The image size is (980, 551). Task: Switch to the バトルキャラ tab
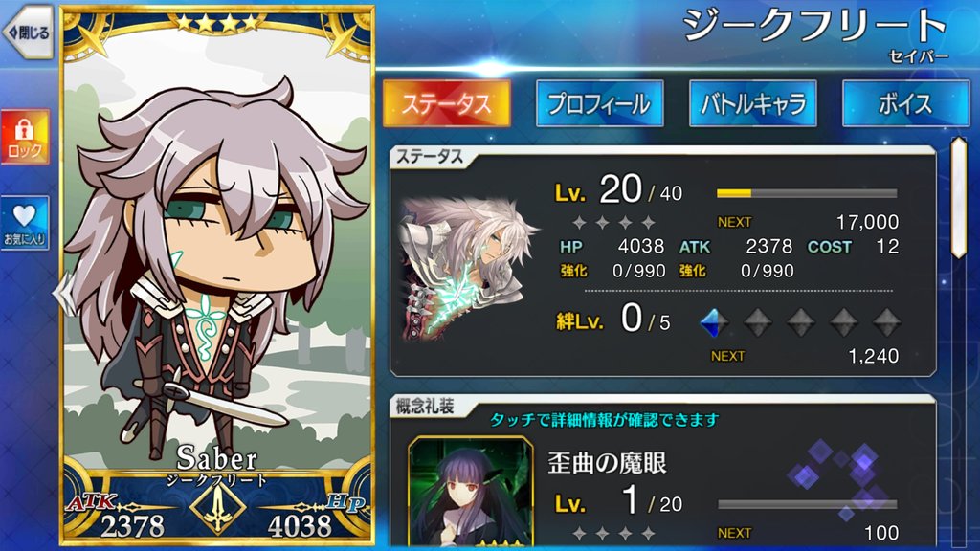(752, 103)
